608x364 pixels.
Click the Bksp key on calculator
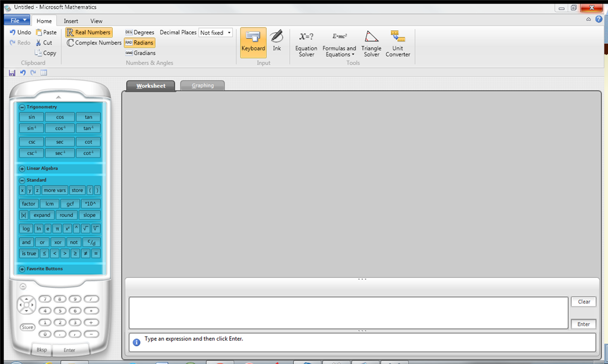click(42, 350)
